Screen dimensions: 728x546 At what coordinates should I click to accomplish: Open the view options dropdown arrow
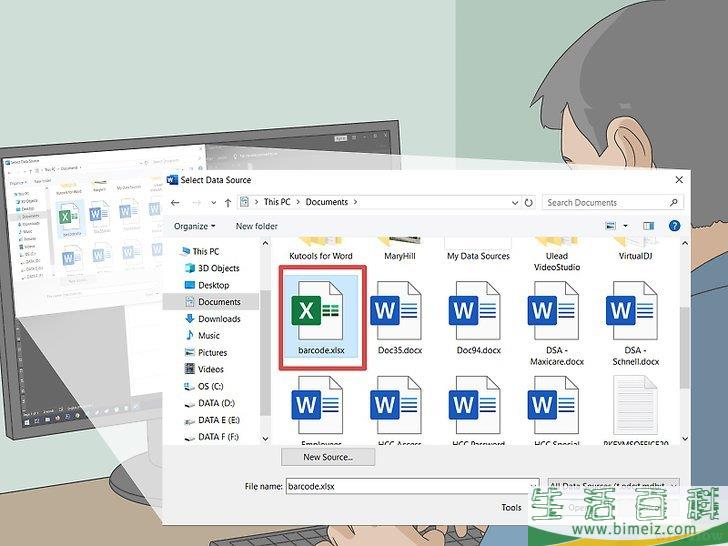pyautogui.click(x=625, y=226)
